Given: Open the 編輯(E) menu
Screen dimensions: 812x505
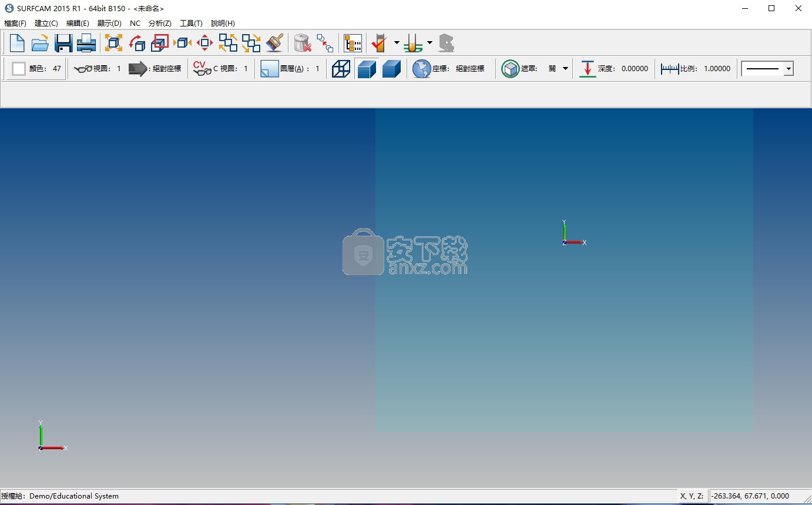Looking at the screenshot, I should coord(78,24).
